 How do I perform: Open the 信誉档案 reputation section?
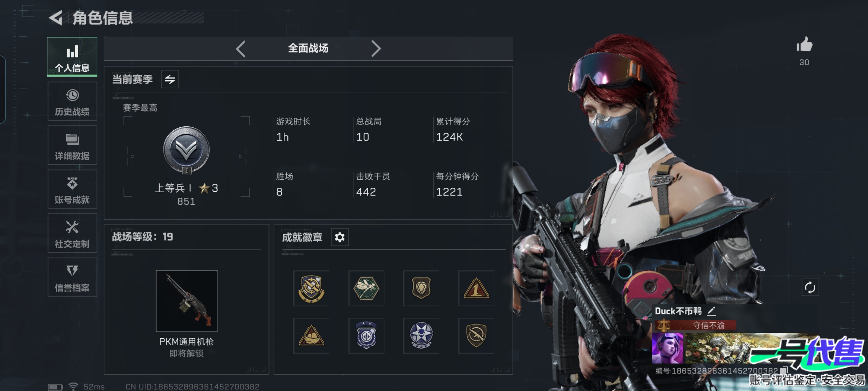72,277
